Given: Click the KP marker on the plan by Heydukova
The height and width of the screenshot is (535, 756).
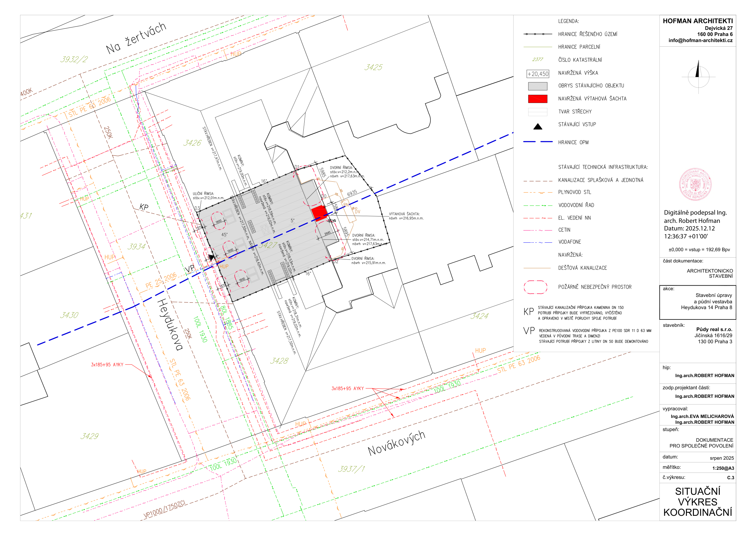Looking at the screenshot, I should 144,207.
